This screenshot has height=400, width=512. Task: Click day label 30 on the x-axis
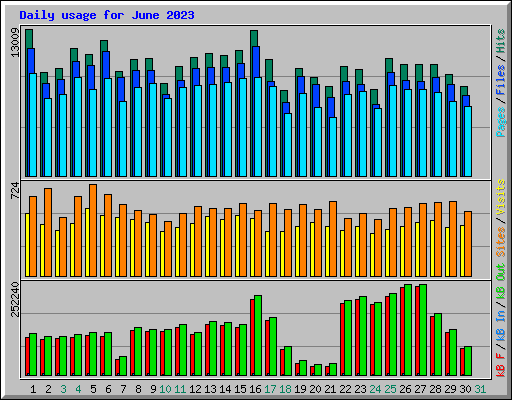coord(465,389)
